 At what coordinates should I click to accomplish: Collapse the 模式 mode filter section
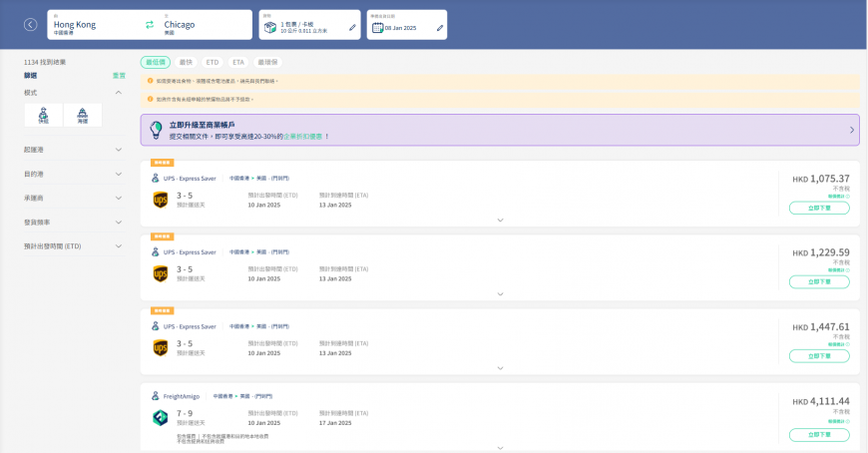119,93
